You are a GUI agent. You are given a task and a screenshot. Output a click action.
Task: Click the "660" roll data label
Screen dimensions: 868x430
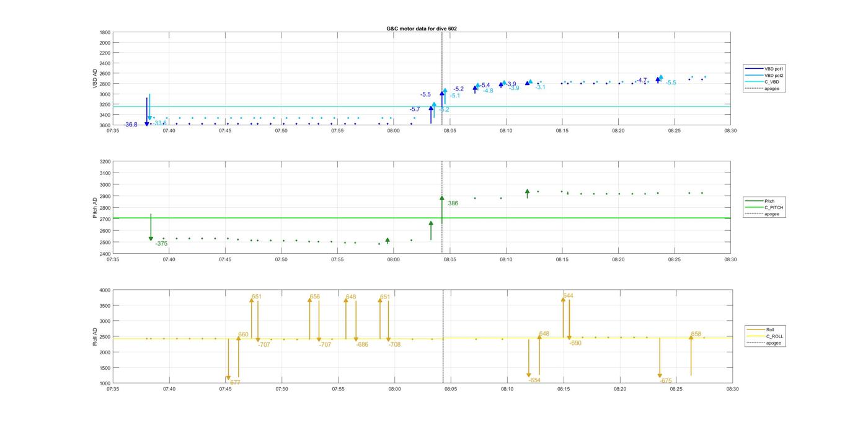click(244, 334)
